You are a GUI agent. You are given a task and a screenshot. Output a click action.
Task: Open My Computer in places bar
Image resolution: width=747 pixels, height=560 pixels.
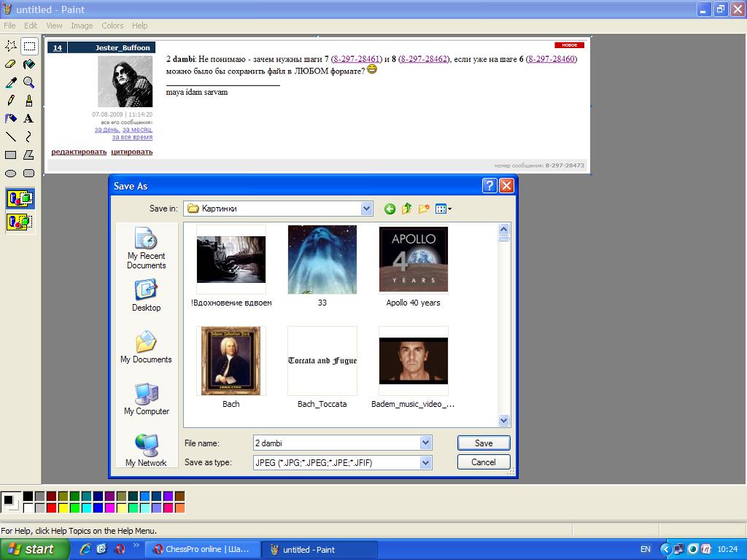click(x=147, y=399)
